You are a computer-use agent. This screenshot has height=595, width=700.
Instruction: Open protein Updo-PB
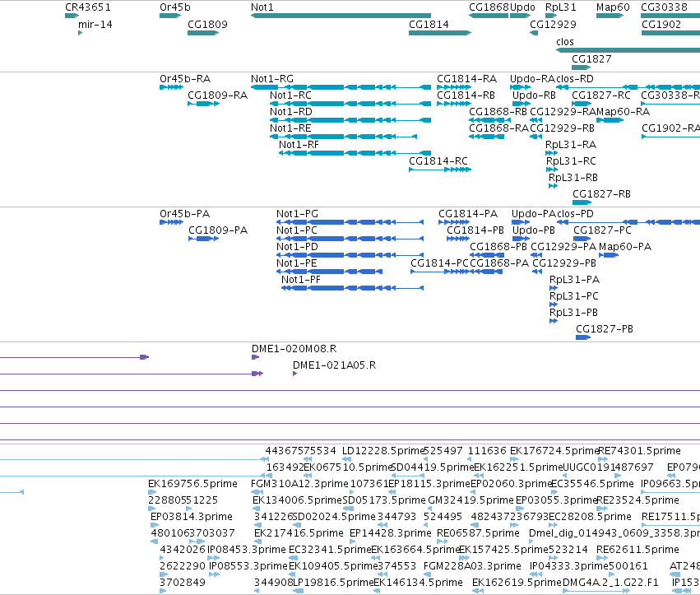(x=522, y=239)
